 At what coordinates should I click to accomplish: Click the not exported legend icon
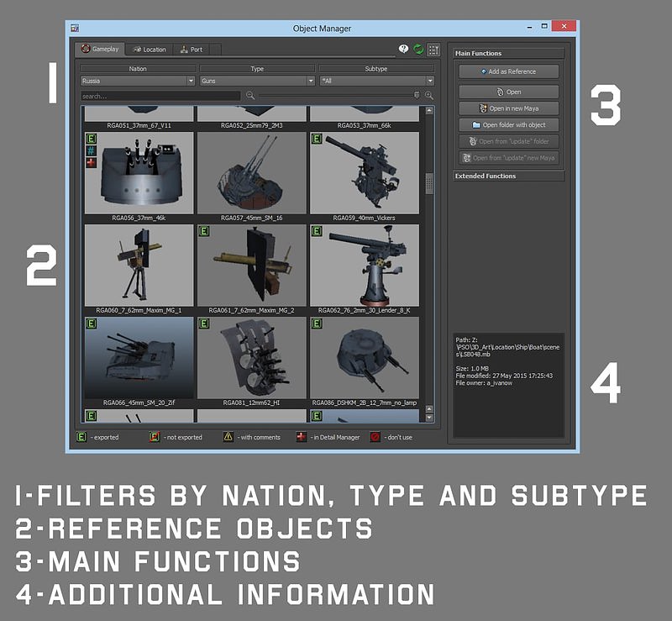coord(155,437)
